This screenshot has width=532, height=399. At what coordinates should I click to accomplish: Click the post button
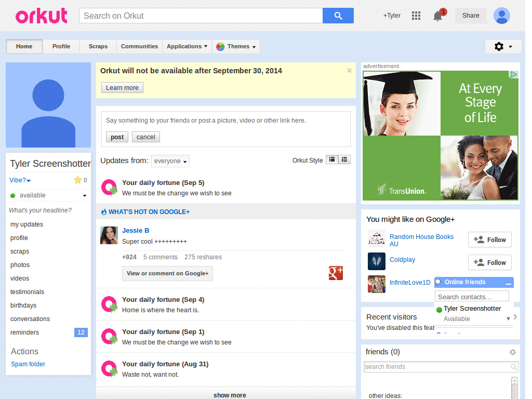coord(117,137)
